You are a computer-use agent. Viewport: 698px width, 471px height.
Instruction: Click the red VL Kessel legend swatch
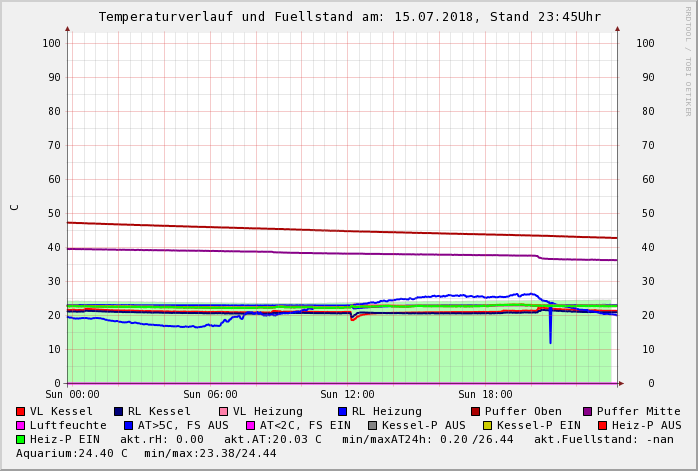(x=21, y=412)
